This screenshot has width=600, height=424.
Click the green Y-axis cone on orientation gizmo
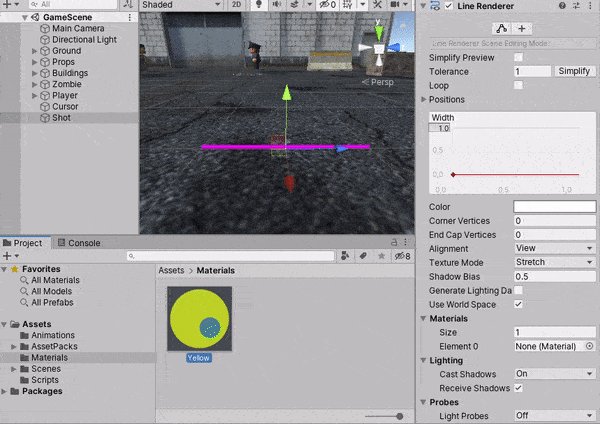[378, 34]
